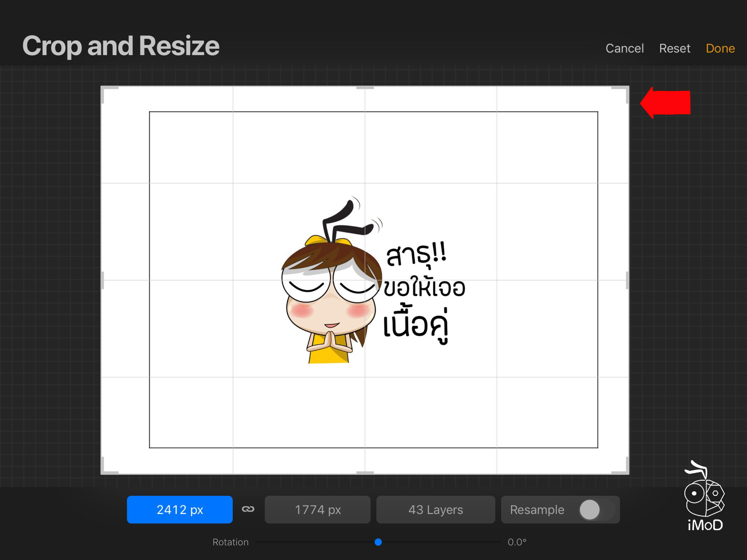Screen dimensions: 747x560
Task: Tap the top edge middle crop handle
Action: [x=365, y=88]
